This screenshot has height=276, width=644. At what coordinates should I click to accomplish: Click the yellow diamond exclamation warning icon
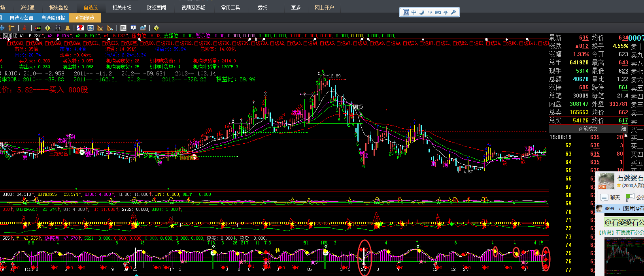point(48,28)
